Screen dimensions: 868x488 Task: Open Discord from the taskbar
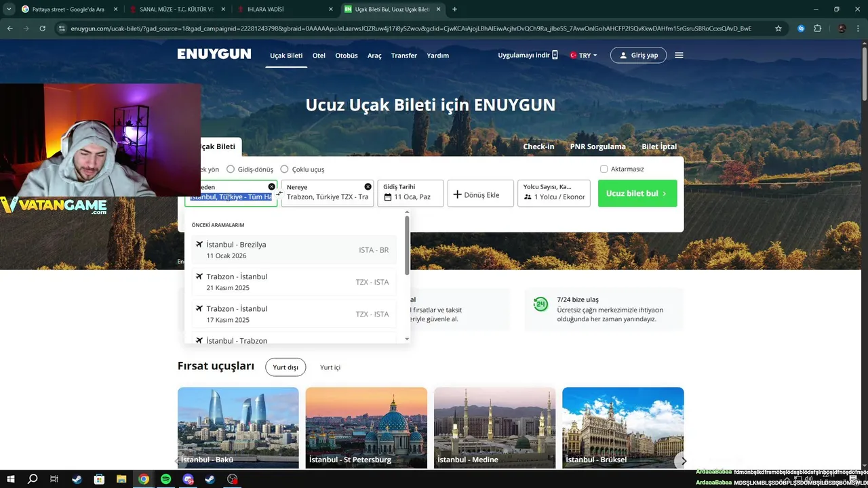189,479
